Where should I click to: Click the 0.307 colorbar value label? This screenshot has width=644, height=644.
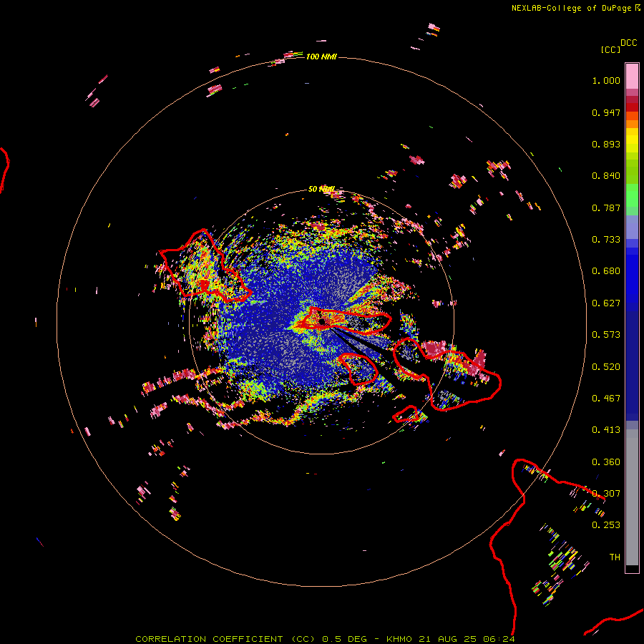pyautogui.click(x=606, y=494)
